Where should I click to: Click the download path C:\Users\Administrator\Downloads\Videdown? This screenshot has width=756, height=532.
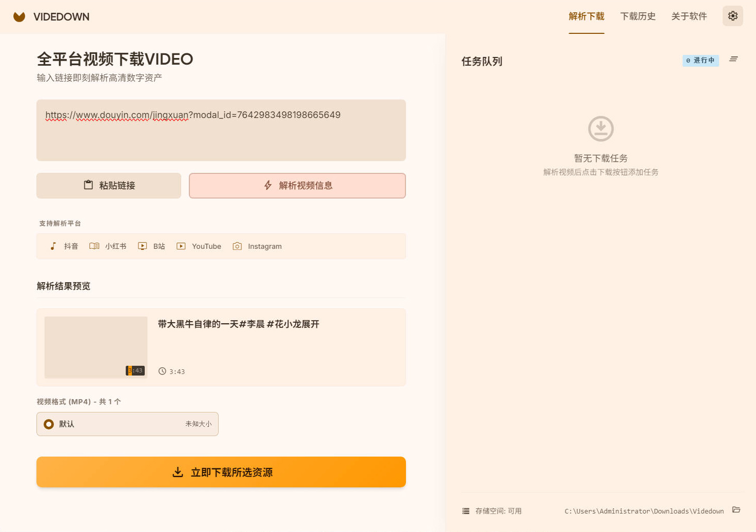(x=644, y=511)
